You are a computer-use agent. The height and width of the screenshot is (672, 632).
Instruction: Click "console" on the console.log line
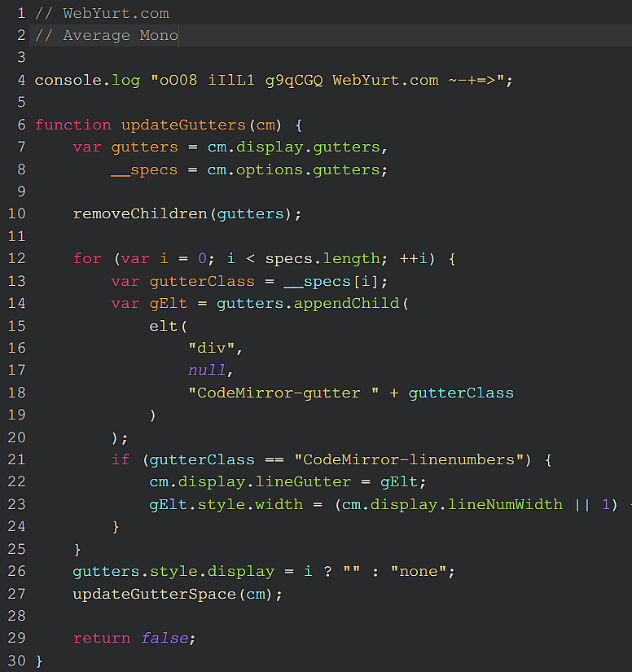pyautogui.click(x=68, y=80)
